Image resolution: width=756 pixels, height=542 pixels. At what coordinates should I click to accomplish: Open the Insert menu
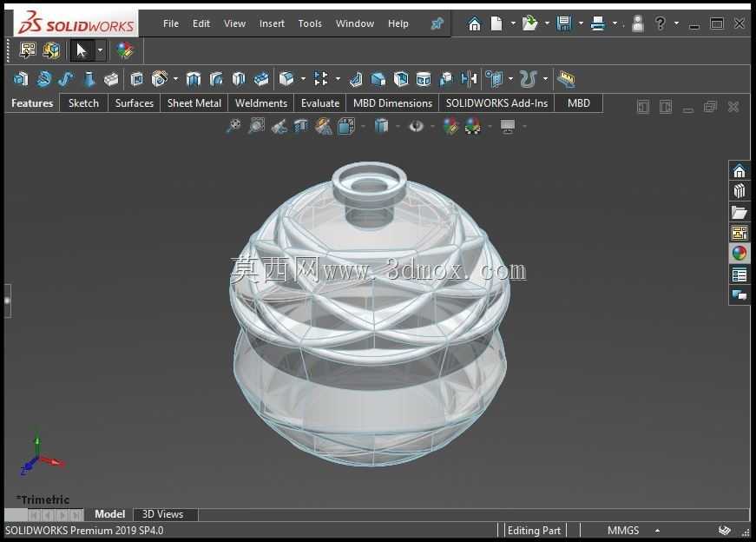coord(272,23)
